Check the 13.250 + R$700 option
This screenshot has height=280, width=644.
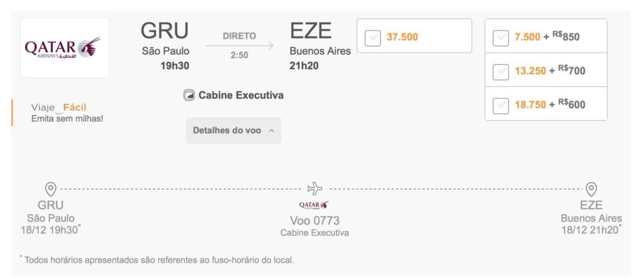pyautogui.click(x=501, y=72)
